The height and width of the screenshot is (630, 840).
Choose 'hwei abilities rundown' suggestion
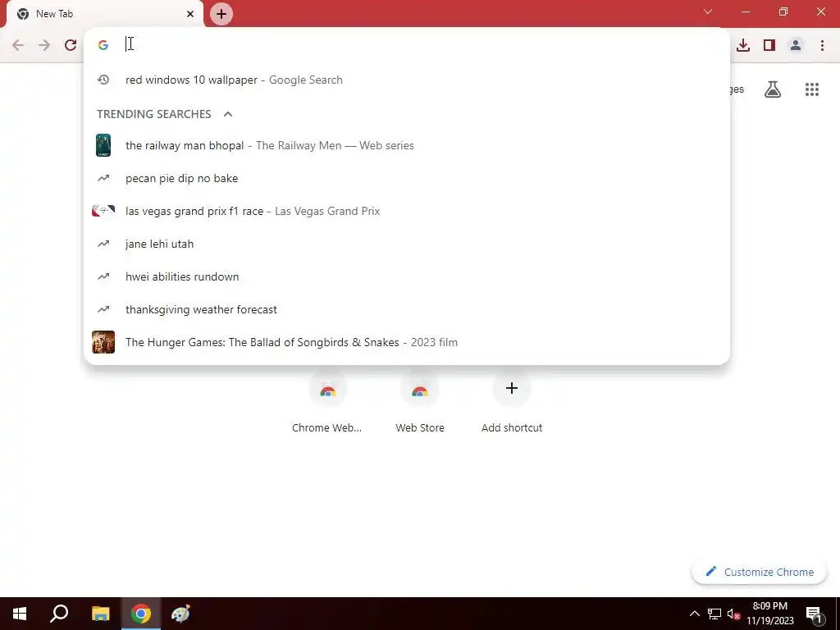[x=407, y=276]
